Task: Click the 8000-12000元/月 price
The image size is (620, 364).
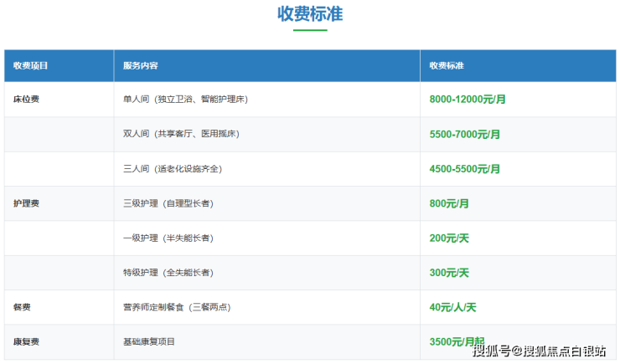Action: (x=468, y=99)
